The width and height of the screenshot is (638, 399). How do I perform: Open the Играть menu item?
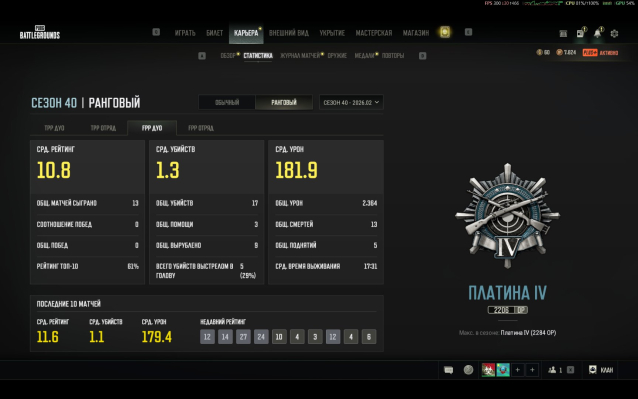[185, 33]
